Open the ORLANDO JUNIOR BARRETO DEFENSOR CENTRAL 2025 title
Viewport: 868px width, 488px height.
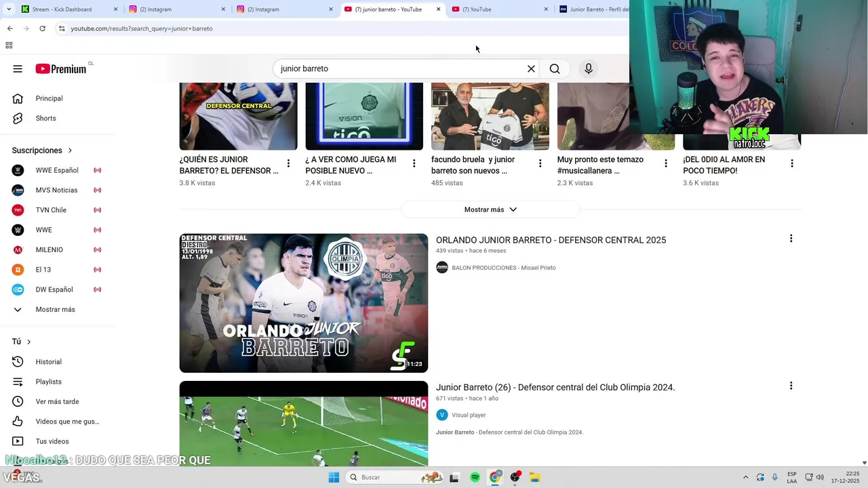[x=551, y=240]
